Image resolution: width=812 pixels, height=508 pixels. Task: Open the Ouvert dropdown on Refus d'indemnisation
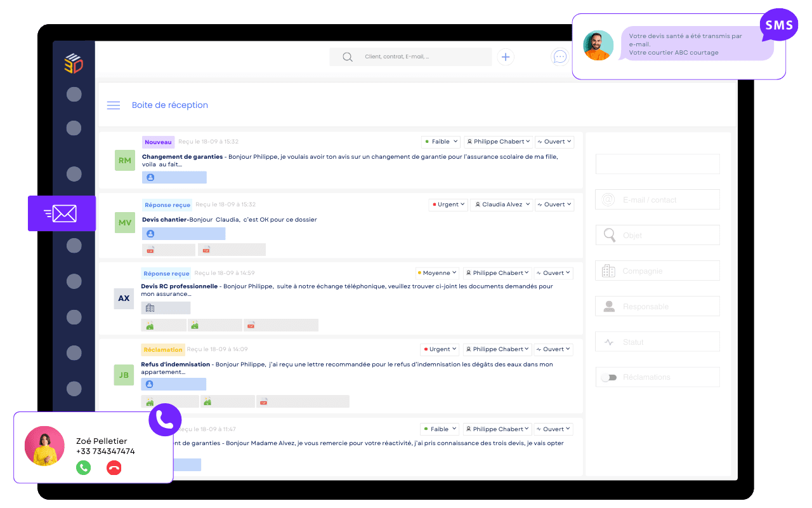[553, 349]
